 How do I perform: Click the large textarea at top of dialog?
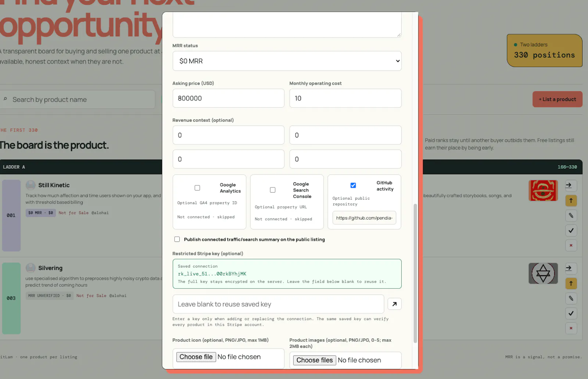coord(287,25)
